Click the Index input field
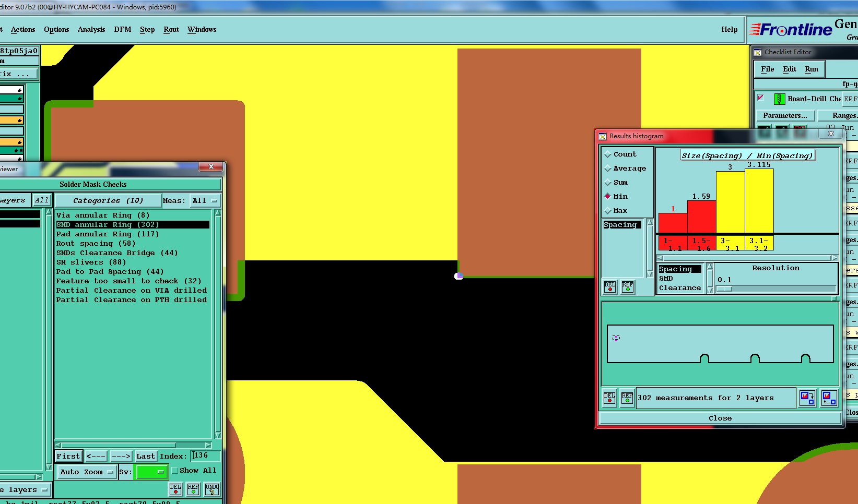 pos(205,456)
